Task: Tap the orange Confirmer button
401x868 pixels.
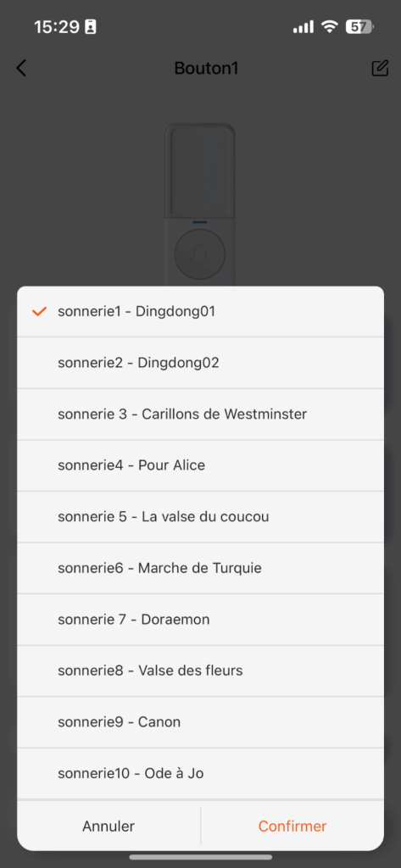Action: pyautogui.click(x=292, y=826)
